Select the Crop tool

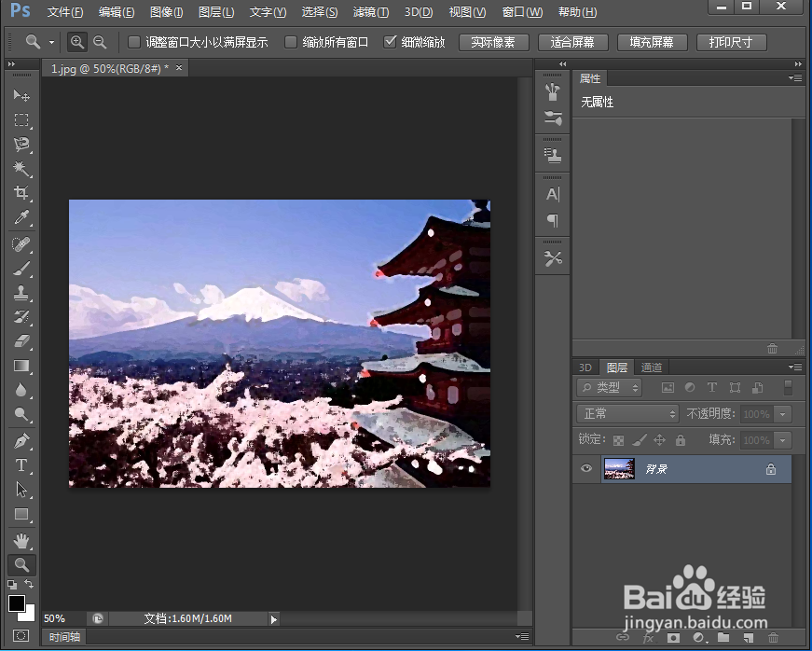[x=21, y=192]
